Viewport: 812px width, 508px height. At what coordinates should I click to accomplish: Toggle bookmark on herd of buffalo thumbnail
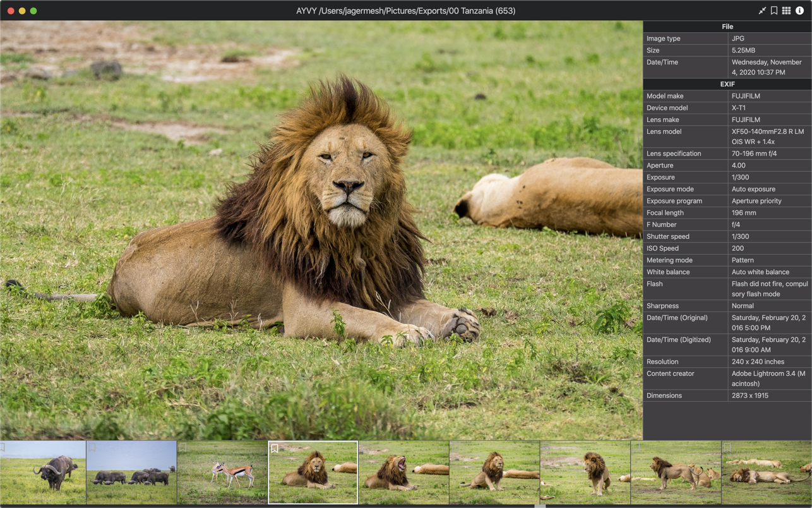92,447
